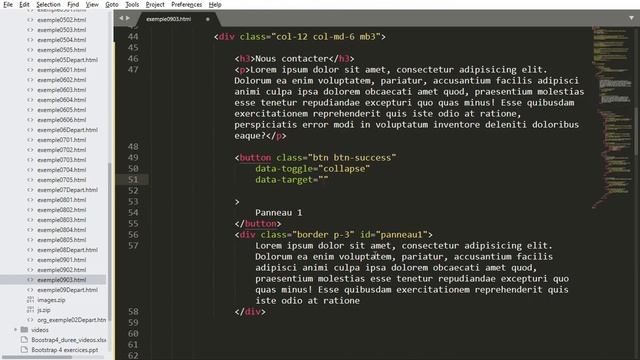Open the tab list dropdown arrow
The height and width of the screenshot is (360, 640).
631,18
